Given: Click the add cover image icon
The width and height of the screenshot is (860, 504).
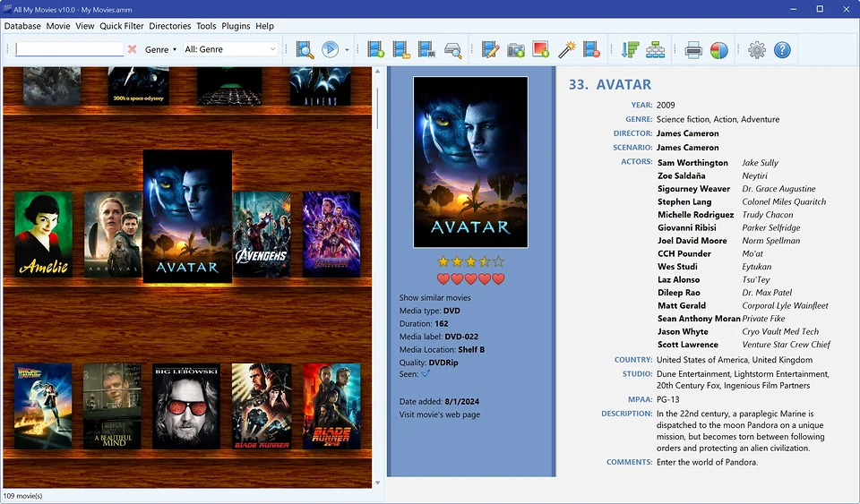Looking at the screenshot, I should click(x=541, y=50).
